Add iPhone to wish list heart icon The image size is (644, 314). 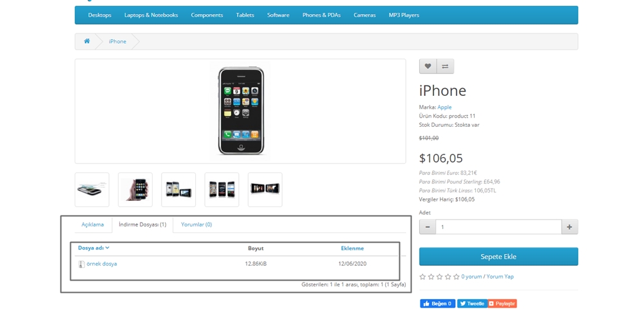click(x=428, y=66)
